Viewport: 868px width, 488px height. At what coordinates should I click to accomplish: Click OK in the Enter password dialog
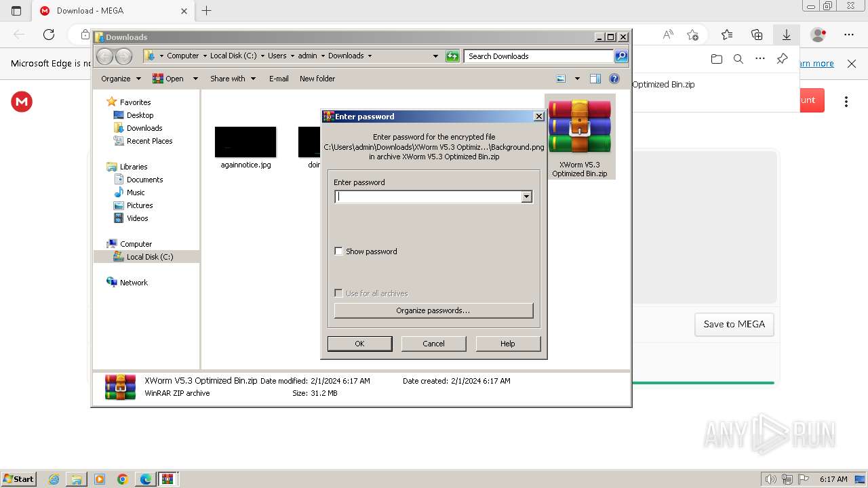tap(359, 344)
